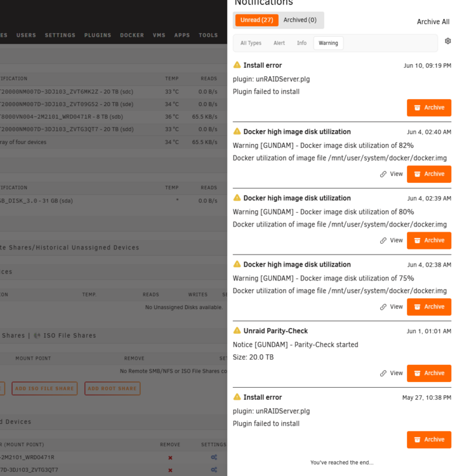Click red X remove icon for WRD0471R device

[x=170, y=458]
